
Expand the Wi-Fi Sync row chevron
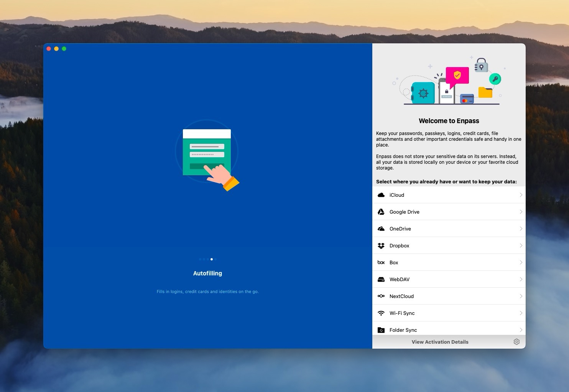[521, 313]
